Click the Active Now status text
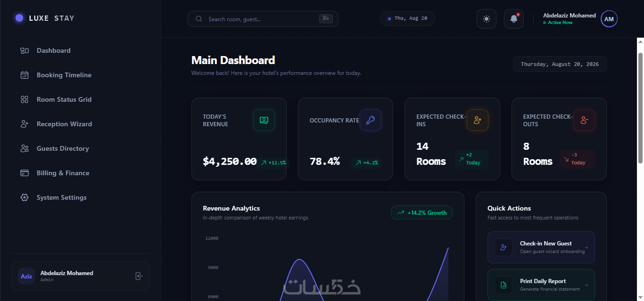The height and width of the screenshot is (301, 644). pos(560,23)
